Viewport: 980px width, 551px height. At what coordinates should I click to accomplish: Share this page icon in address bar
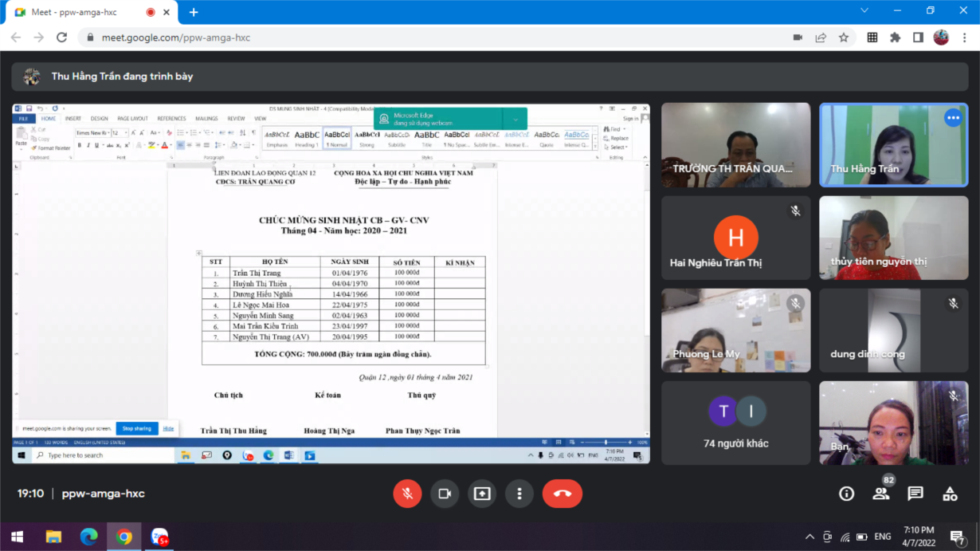[821, 37]
